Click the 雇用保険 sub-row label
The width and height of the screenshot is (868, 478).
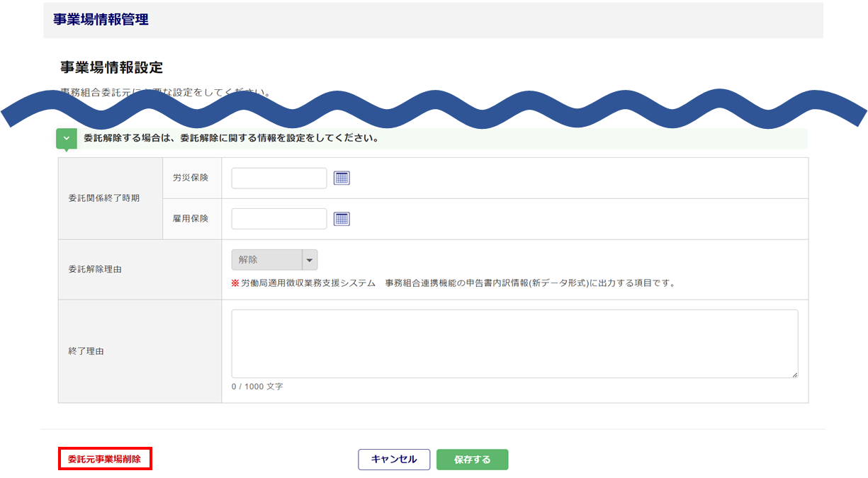click(x=191, y=219)
